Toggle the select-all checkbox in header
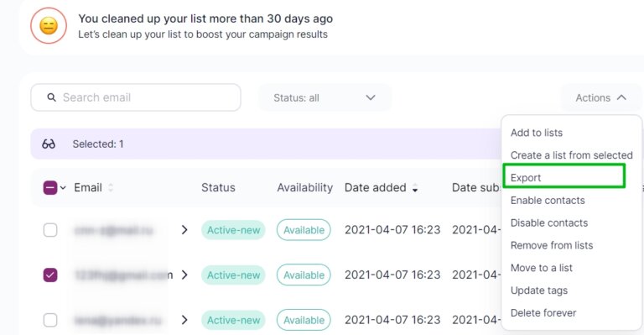This screenshot has width=644, height=335. point(50,188)
